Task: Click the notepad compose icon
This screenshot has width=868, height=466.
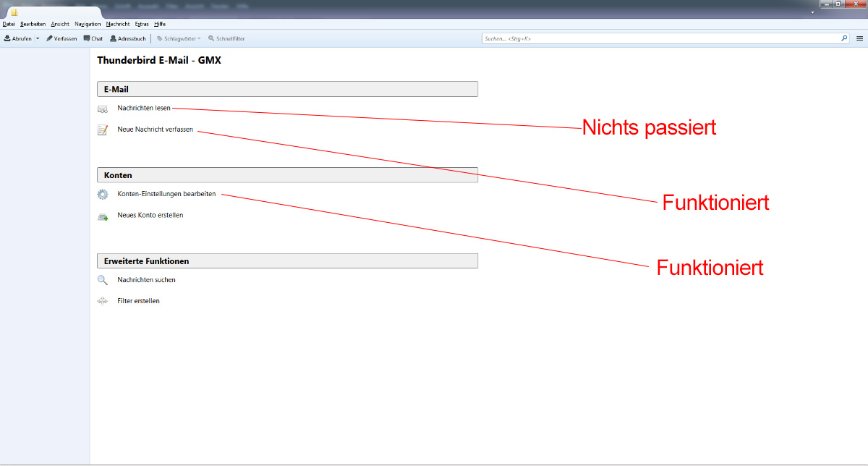Action: coord(103,130)
